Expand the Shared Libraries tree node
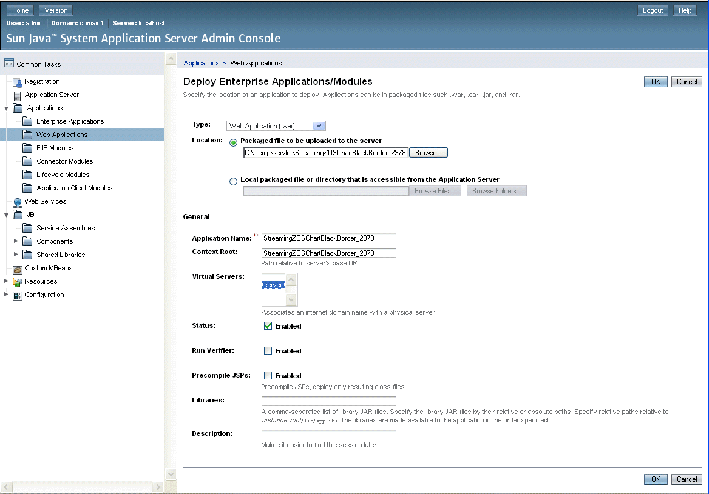 16,254
